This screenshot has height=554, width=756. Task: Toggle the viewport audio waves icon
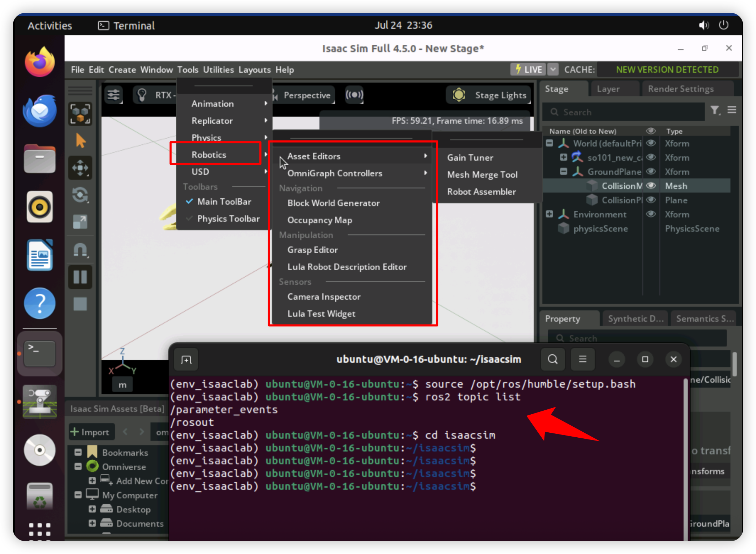354,95
